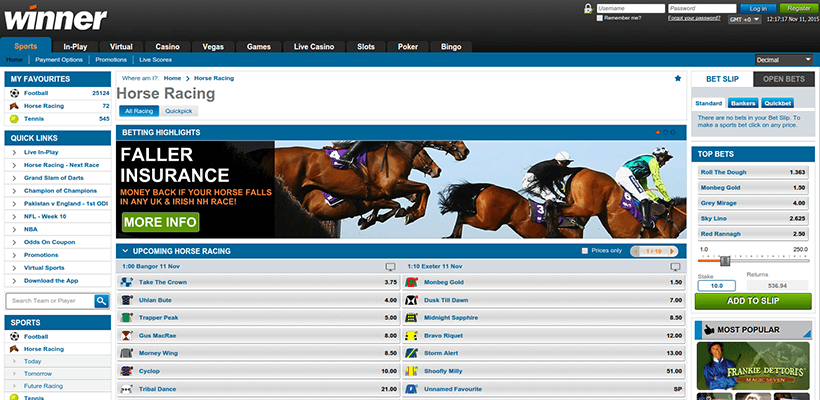The height and width of the screenshot is (400, 820).
Task: Open the Decimal odds format dropdown
Action: click(x=784, y=60)
